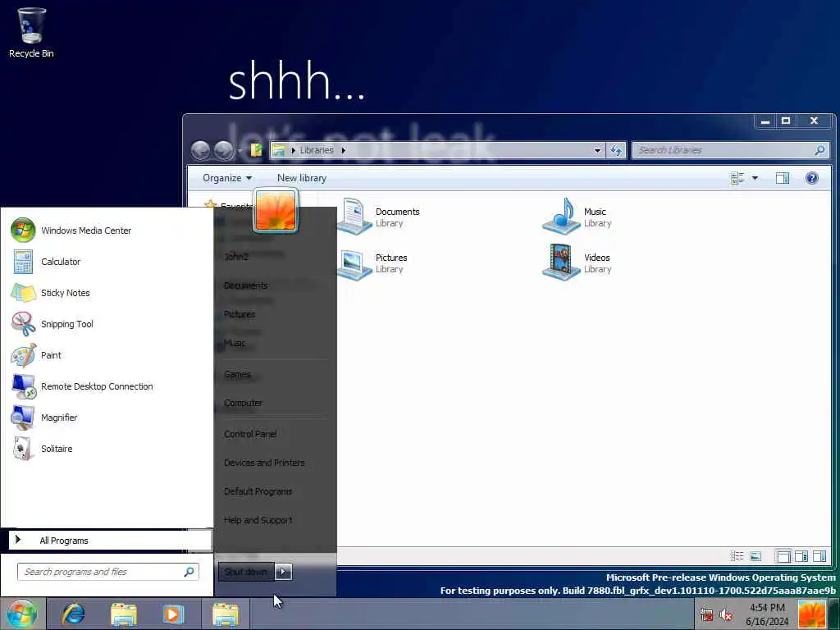The width and height of the screenshot is (840, 630).
Task: Click the muted volume tray icon
Action: (726, 615)
